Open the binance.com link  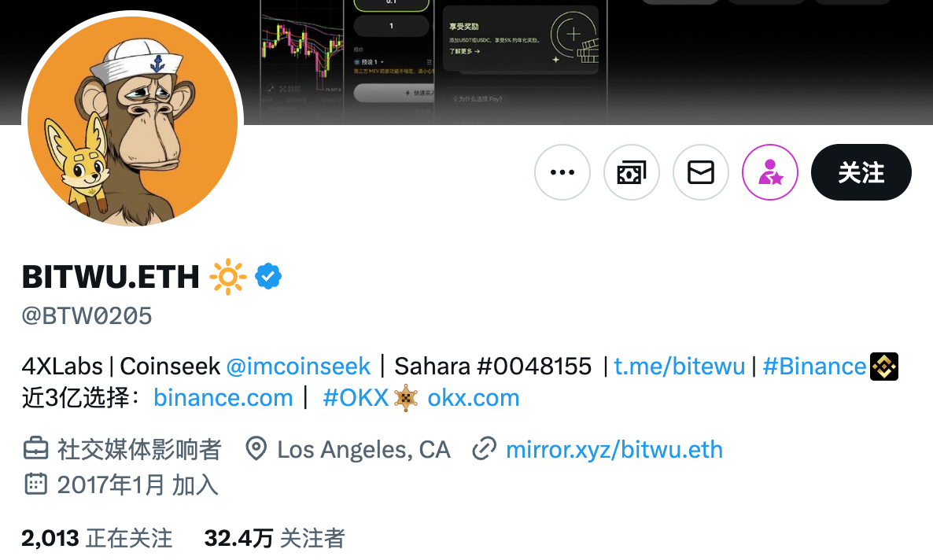(x=223, y=397)
